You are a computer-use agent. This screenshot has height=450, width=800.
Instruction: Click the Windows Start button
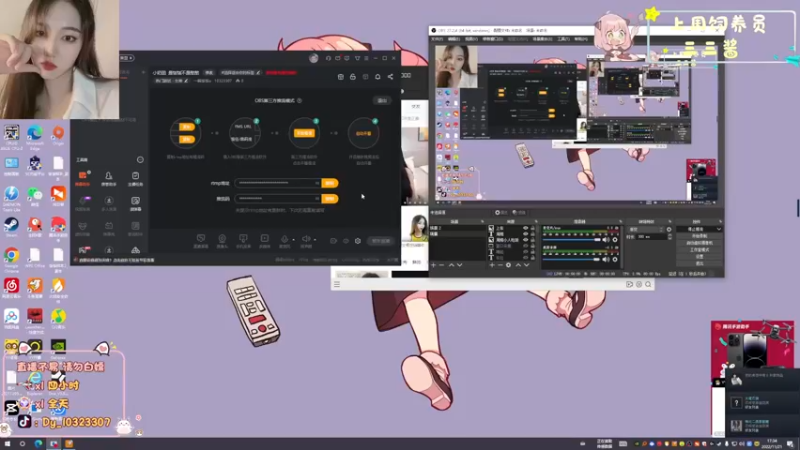click(x=7, y=444)
